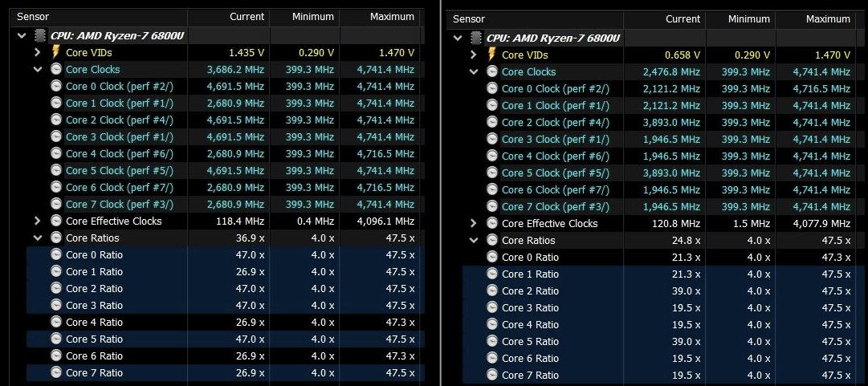The width and height of the screenshot is (868, 386).
Task: Select Core 4 Ratio row in left panel
Action: [x=226, y=323]
